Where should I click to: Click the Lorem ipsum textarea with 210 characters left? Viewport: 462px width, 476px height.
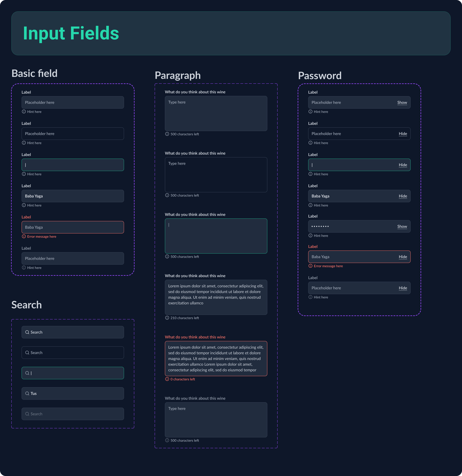(216, 297)
